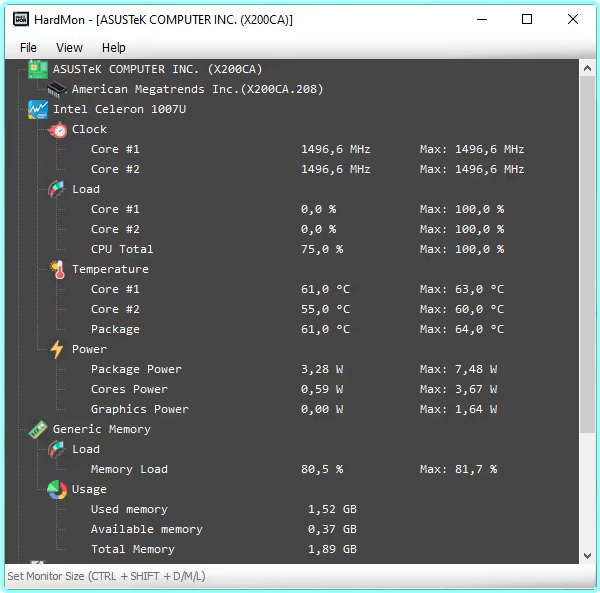The width and height of the screenshot is (600, 593).
Task: Select the CPU Load group label
Action: [86, 189]
